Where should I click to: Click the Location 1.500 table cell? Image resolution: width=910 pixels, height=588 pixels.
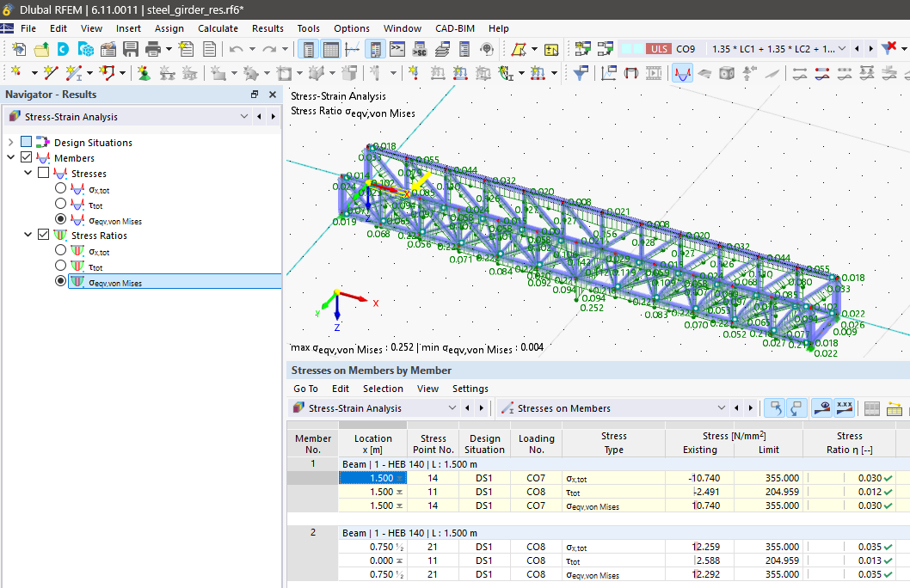tap(372, 478)
